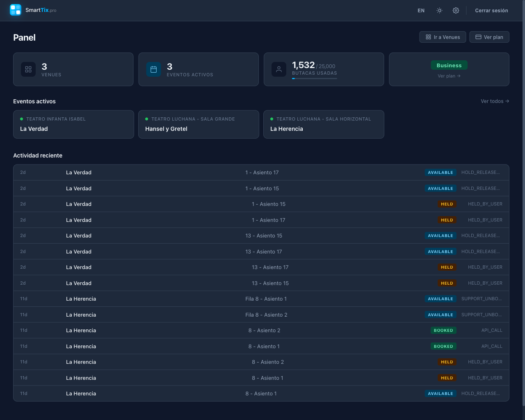Screen dimensions: 525x420
Task: Click the green dot on Teatro Luchana Sala Grande
Action: point(146,119)
